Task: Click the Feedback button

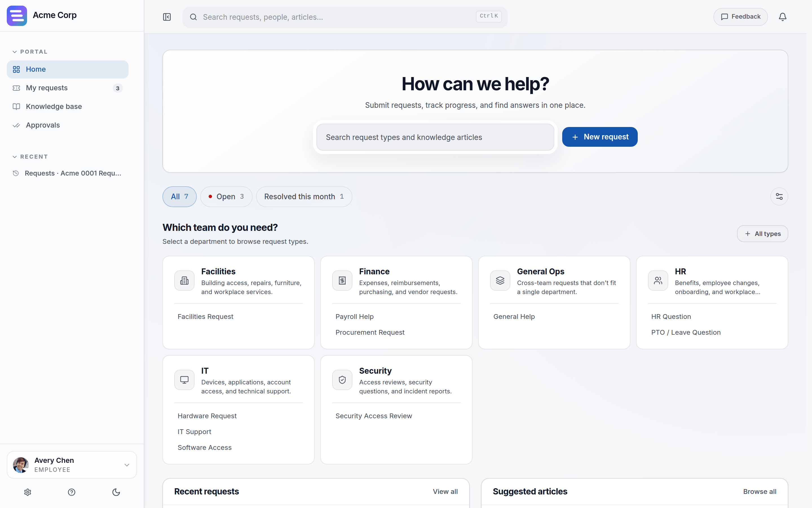Action: tap(741, 17)
